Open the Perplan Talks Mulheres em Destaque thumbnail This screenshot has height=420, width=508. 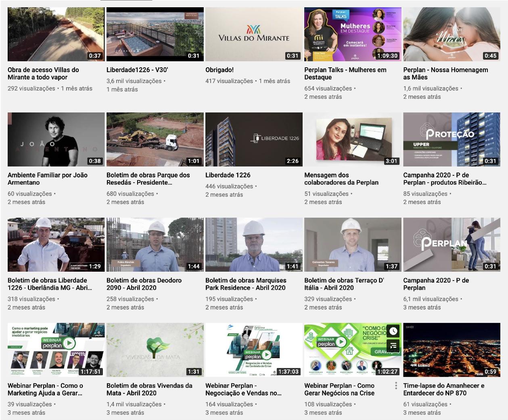coord(353,34)
